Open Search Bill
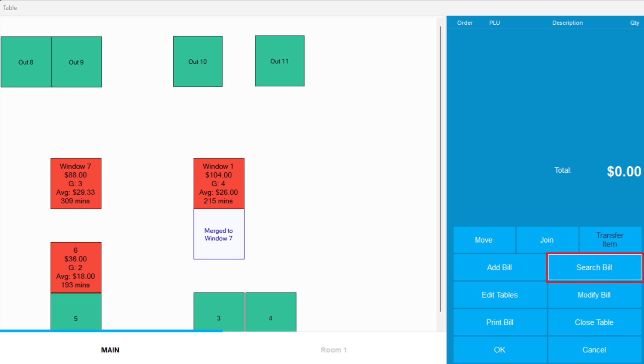 (x=594, y=267)
